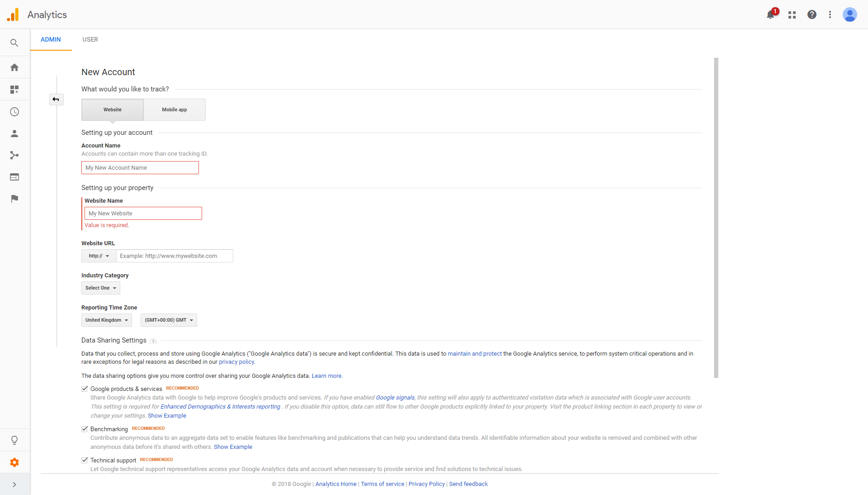Viewport: 868px width, 495px height.
Task: Open Conversions flag icon in sidebar
Action: 14,199
